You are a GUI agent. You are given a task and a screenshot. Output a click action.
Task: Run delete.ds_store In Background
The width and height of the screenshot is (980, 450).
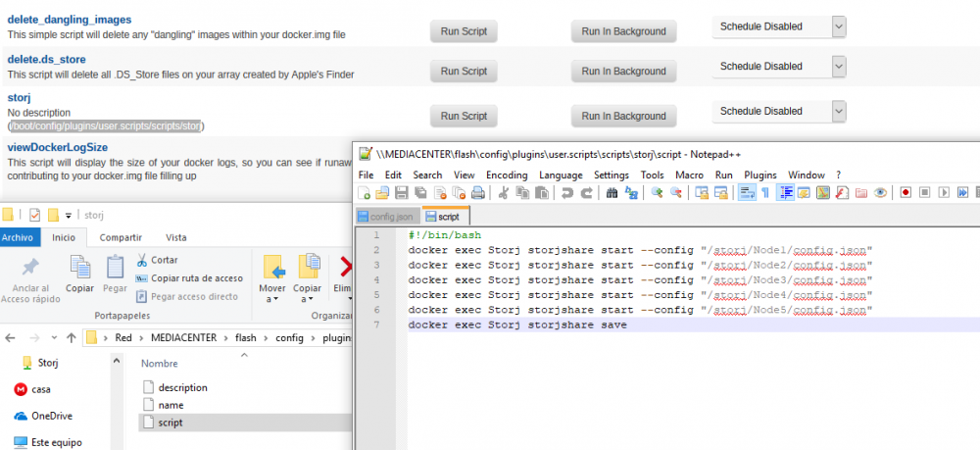click(x=623, y=72)
